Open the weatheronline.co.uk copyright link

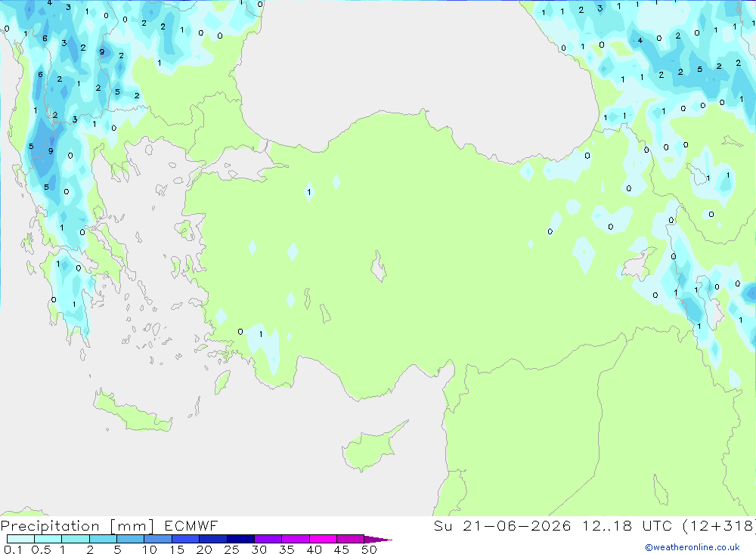tap(692, 547)
